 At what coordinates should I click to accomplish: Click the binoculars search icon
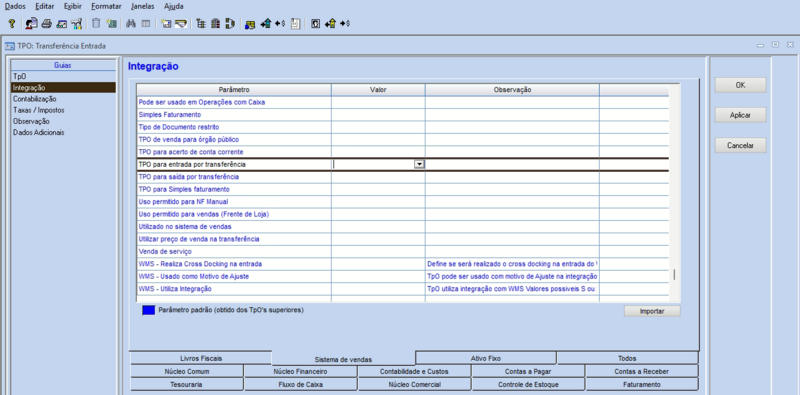131,23
